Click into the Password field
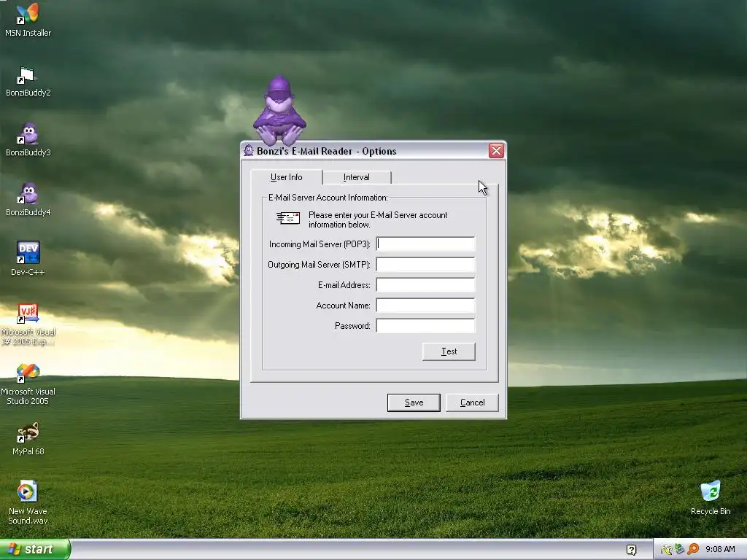This screenshot has width=747, height=560. coord(425,326)
